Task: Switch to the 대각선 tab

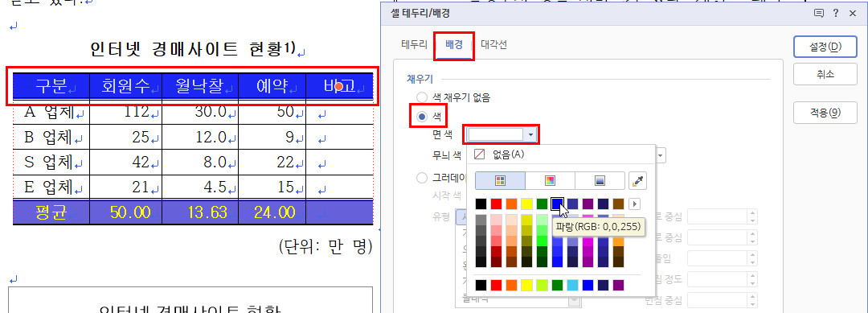Action: point(493,45)
